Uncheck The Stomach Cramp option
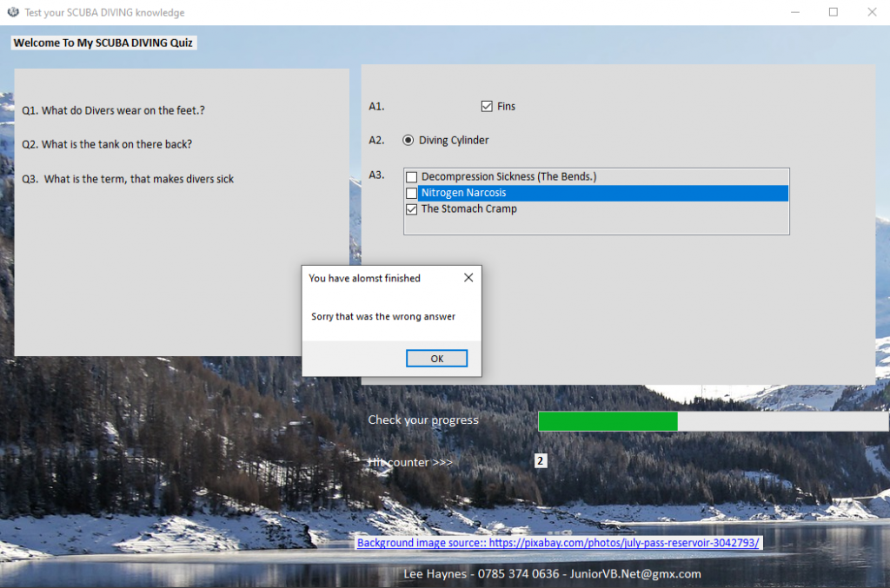Viewport: 890px width, 588px height. 412,209
